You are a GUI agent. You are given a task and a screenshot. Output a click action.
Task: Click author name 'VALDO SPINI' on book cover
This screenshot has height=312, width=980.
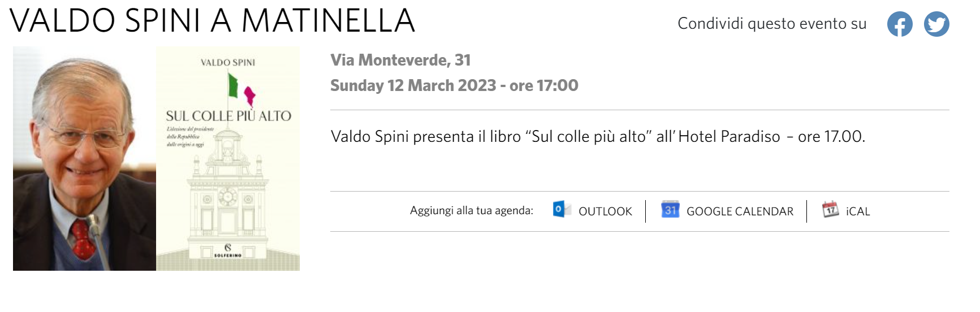228,62
